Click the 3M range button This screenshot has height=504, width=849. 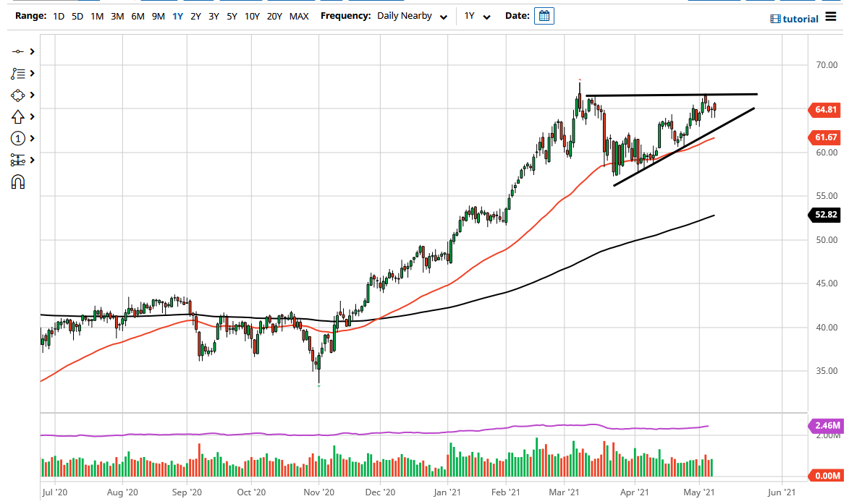[x=117, y=16]
